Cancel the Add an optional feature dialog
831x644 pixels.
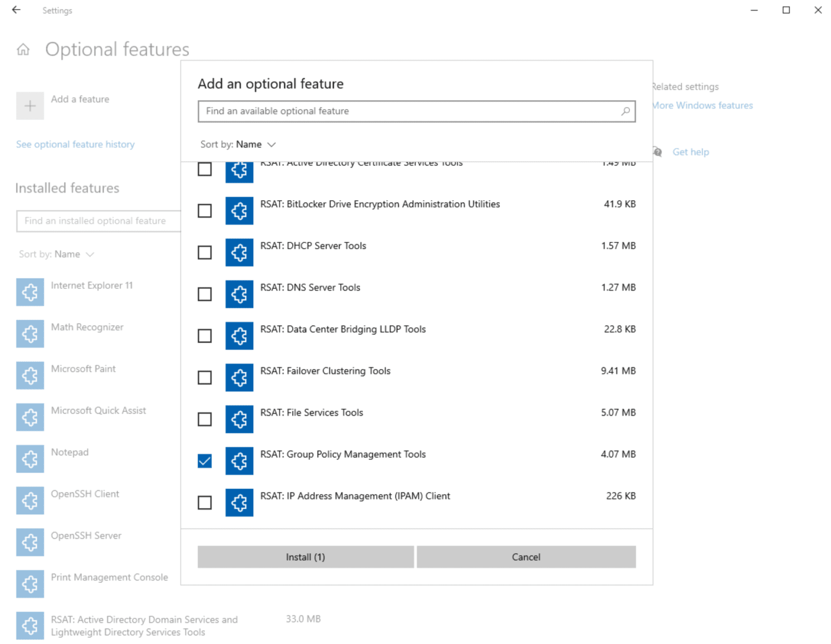pos(525,556)
